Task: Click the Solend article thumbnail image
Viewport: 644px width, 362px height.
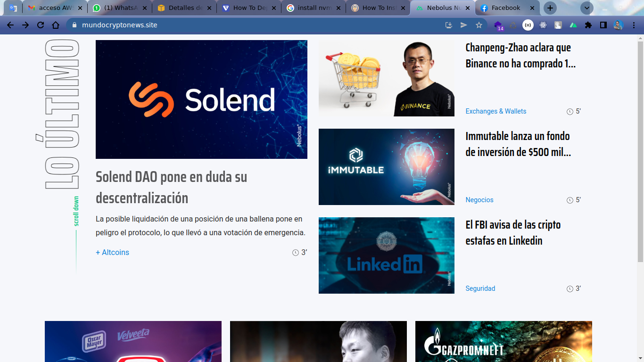Action: [201, 99]
